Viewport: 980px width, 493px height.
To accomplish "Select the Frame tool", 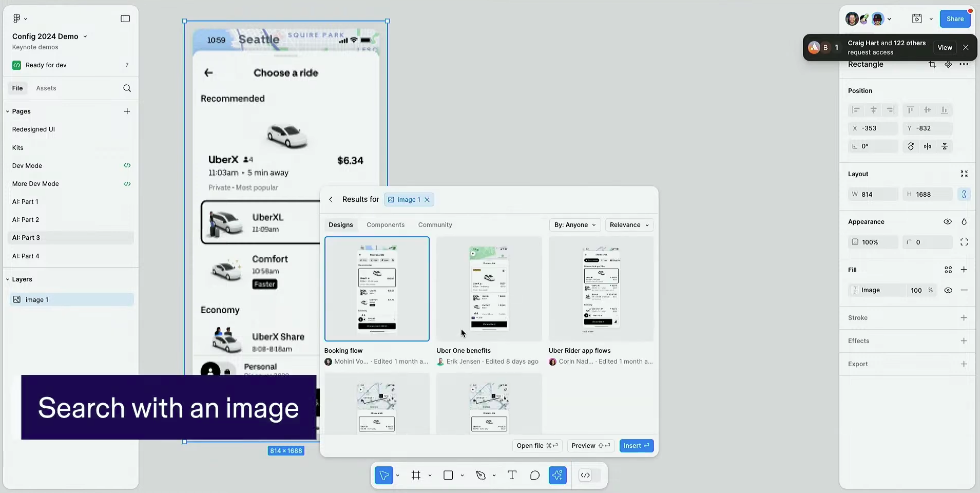I will tap(416, 476).
